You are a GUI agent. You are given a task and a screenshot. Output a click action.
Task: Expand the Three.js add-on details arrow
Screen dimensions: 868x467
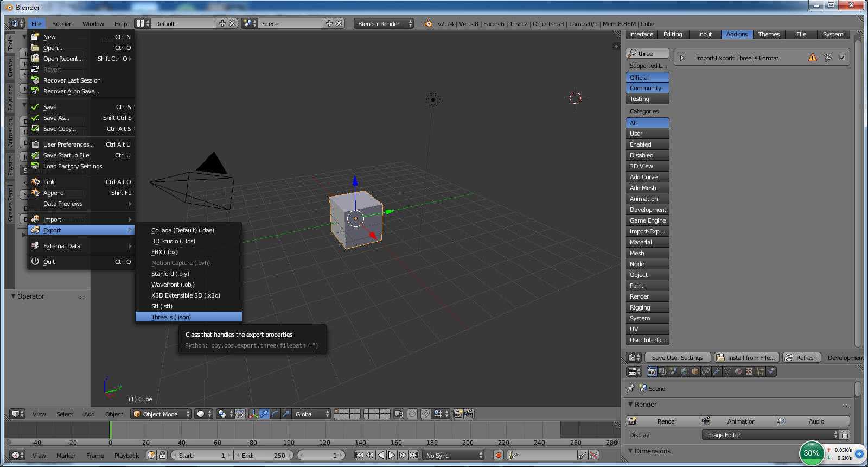682,58
